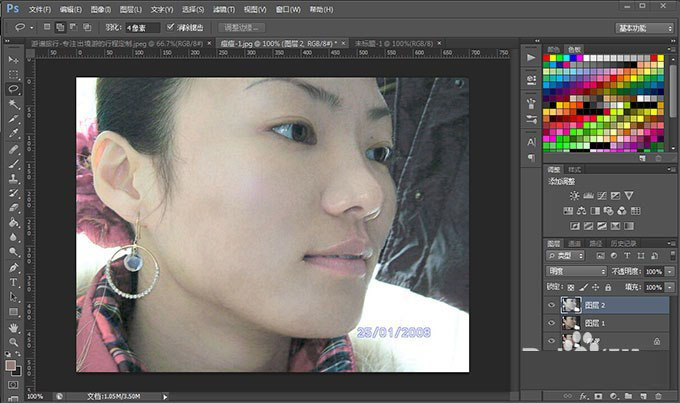680x403 pixels.
Task: Add a Brightness/Contrast adjustment (sun icon)
Action: point(574,196)
